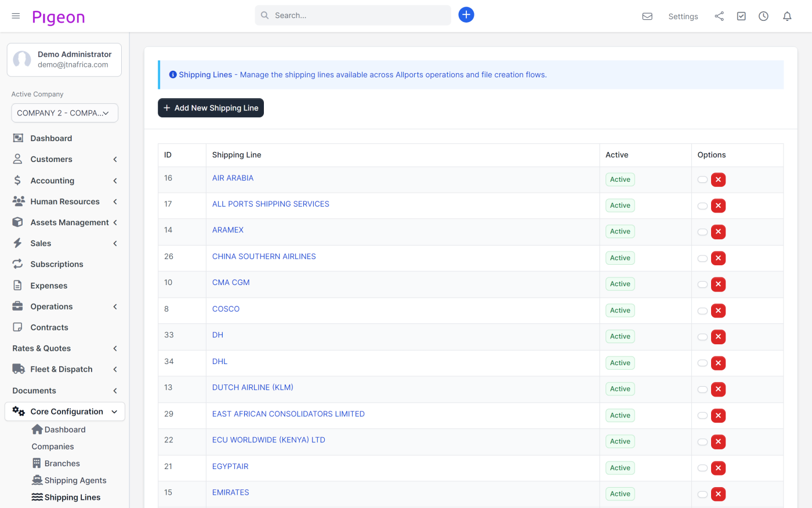
Task: Expand the Accounting menu
Action: (x=64, y=181)
